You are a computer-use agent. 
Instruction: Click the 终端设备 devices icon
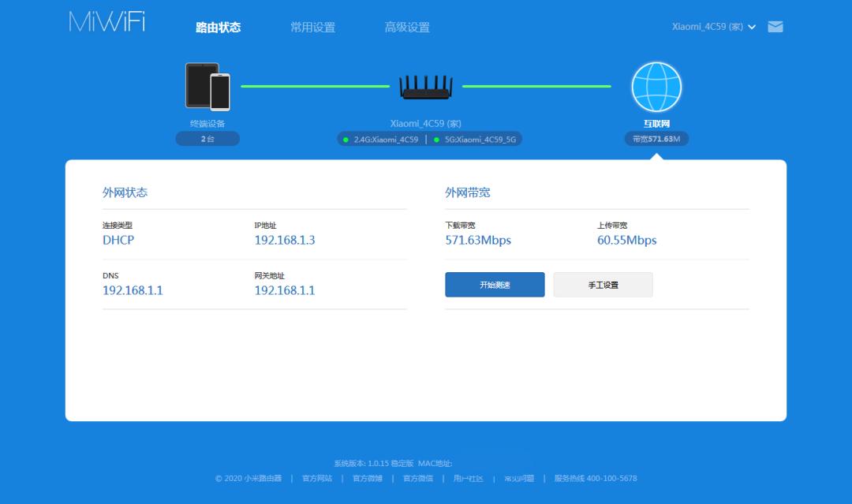207,87
